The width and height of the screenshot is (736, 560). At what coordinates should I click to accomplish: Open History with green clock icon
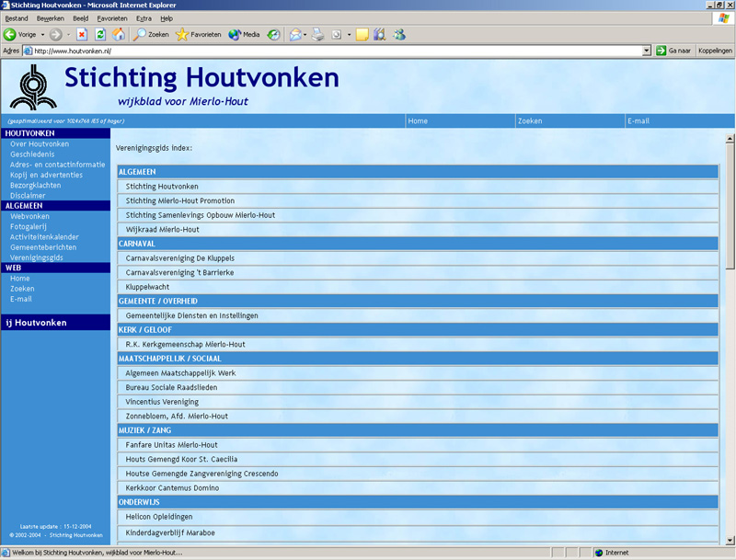273,35
